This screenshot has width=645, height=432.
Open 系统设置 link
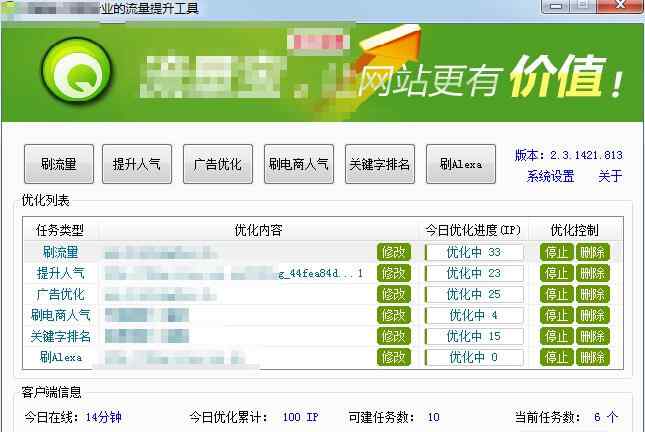tap(550, 177)
